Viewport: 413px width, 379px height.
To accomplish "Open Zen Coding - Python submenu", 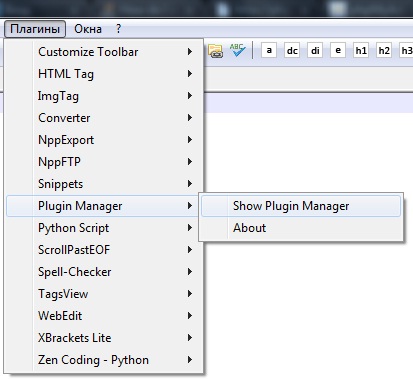I will [104, 360].
